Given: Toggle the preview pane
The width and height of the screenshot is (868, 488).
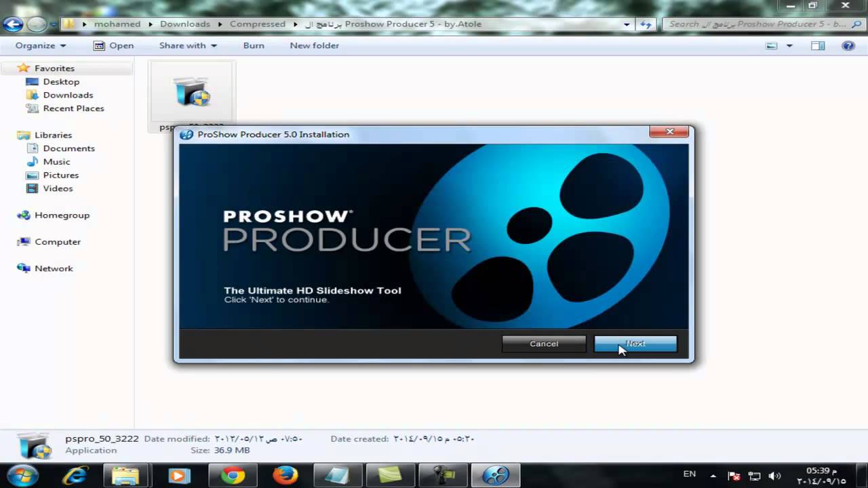Looking at the screenshot, I should [818, 45].
